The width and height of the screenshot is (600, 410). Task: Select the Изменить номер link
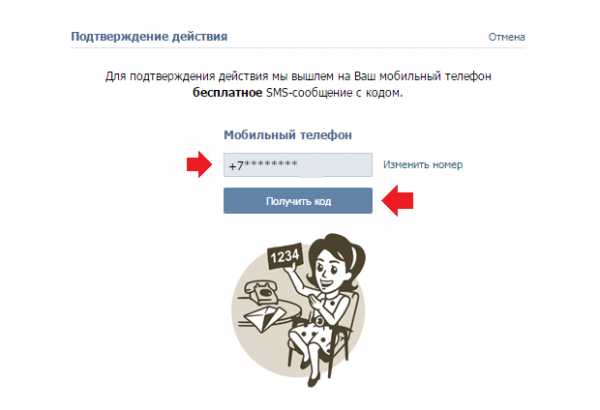[x=423, y=165]
